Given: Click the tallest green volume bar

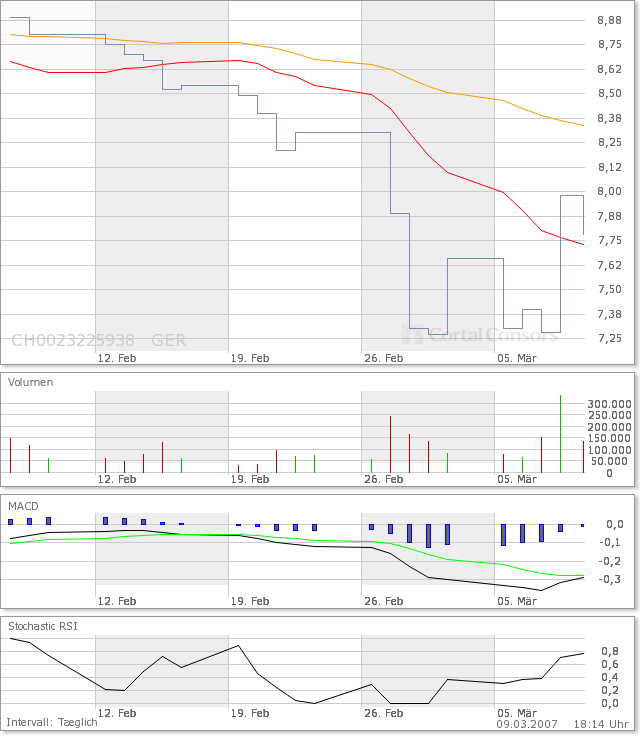Looking at the screenshot, I should click(561, 433).
